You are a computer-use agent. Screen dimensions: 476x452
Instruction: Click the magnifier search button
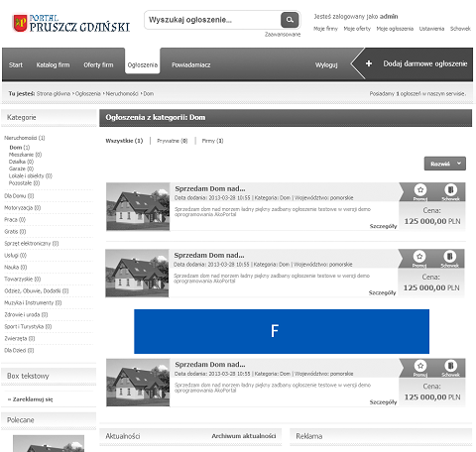[290, 20]
